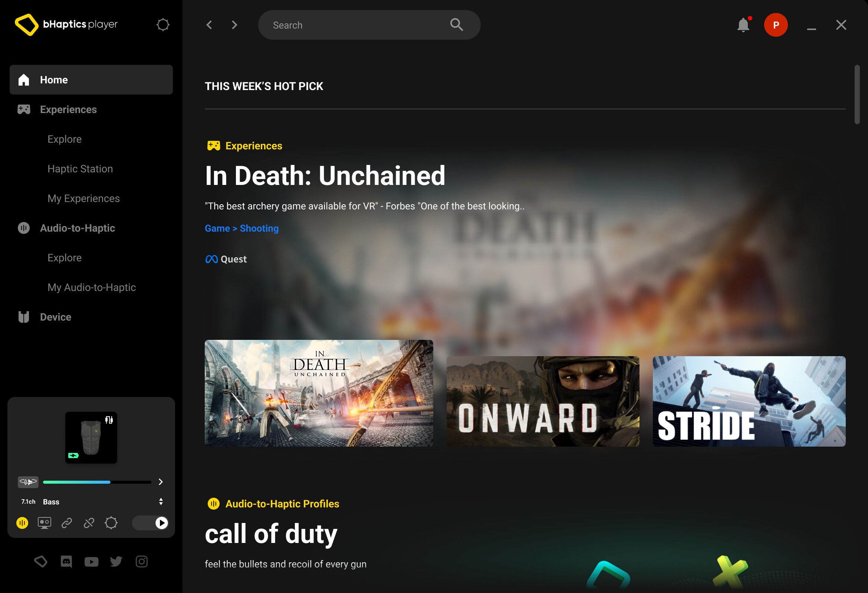Open device settings gear in bottom panel
Viewport: 868px width, 593px height.
111,523
